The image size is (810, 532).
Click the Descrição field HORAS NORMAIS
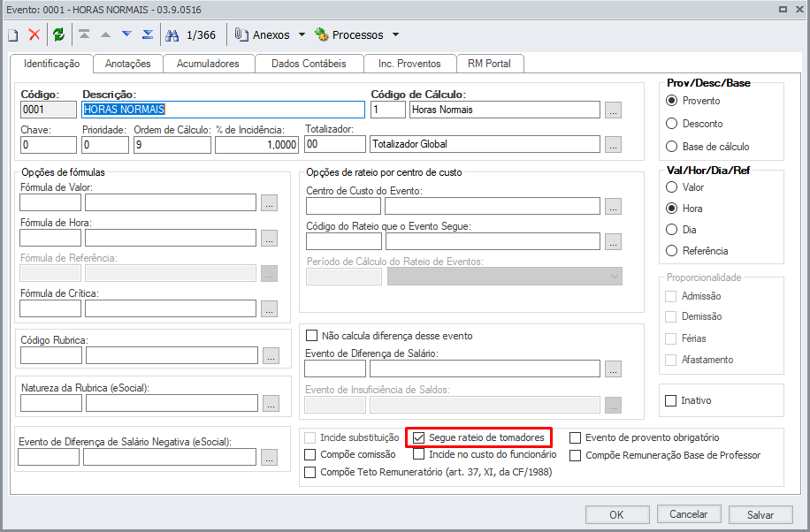pos(223,110)
